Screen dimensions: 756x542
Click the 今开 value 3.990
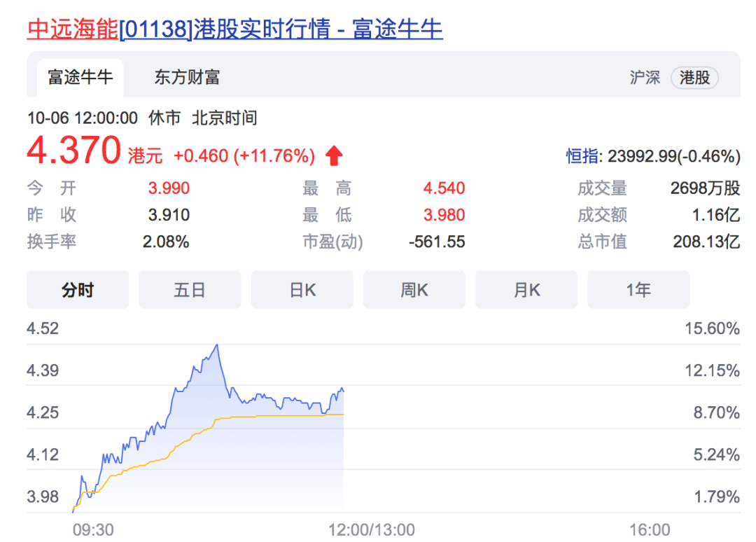point(169,188)
